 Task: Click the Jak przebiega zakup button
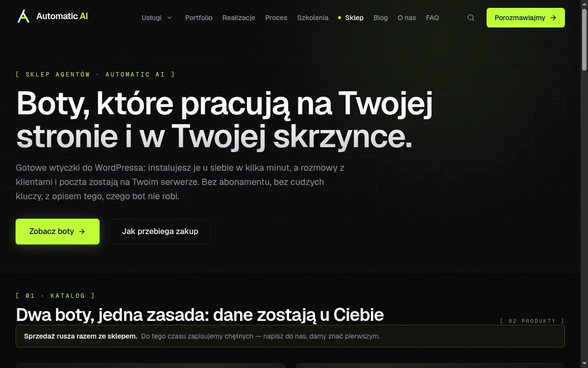[x=160, y=232]
